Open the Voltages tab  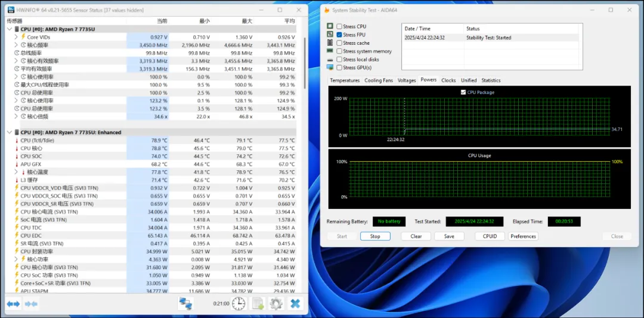pyautogui.click(x=407, y=80)
